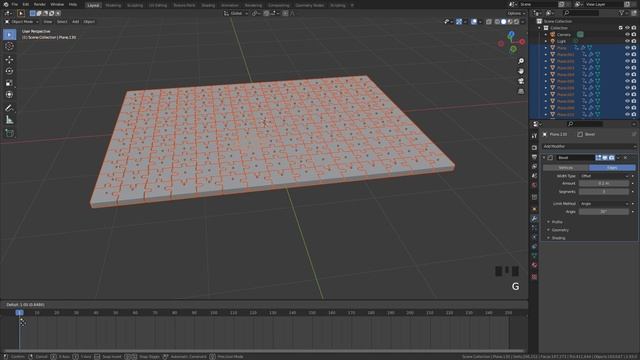
Task: Click the viewport pan hand icon
Action: [521, 71]
